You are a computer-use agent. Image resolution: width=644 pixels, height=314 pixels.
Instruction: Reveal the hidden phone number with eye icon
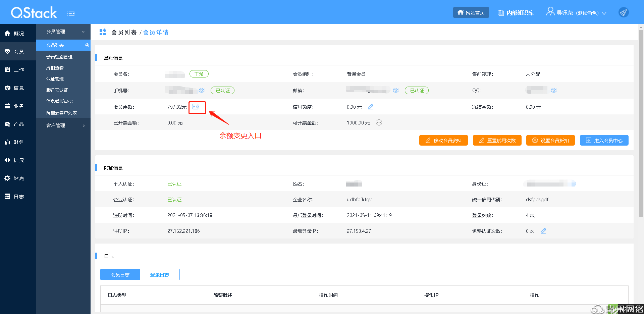(202, 90)
